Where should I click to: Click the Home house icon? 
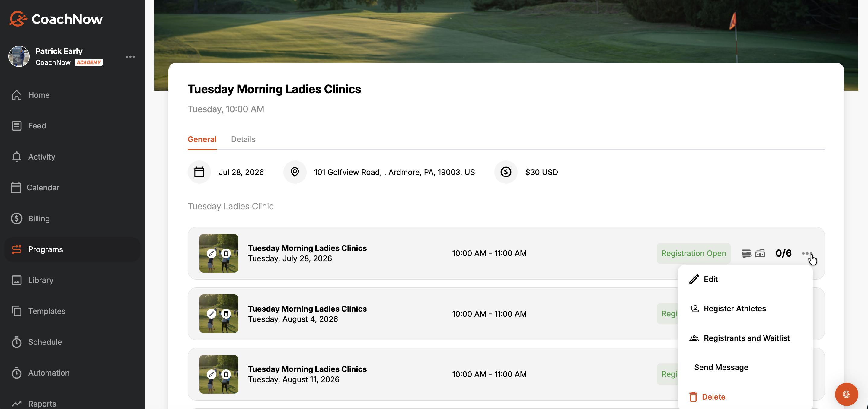pos(17,95)
